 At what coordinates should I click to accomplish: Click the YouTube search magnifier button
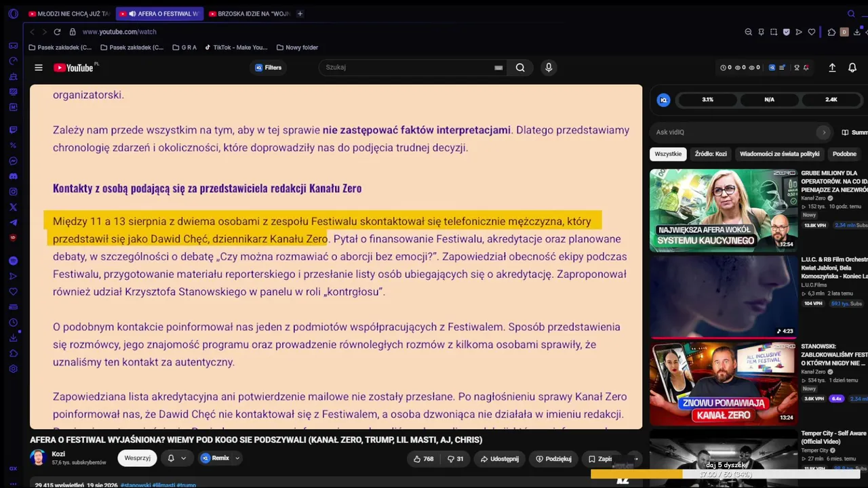click(520, 68)
